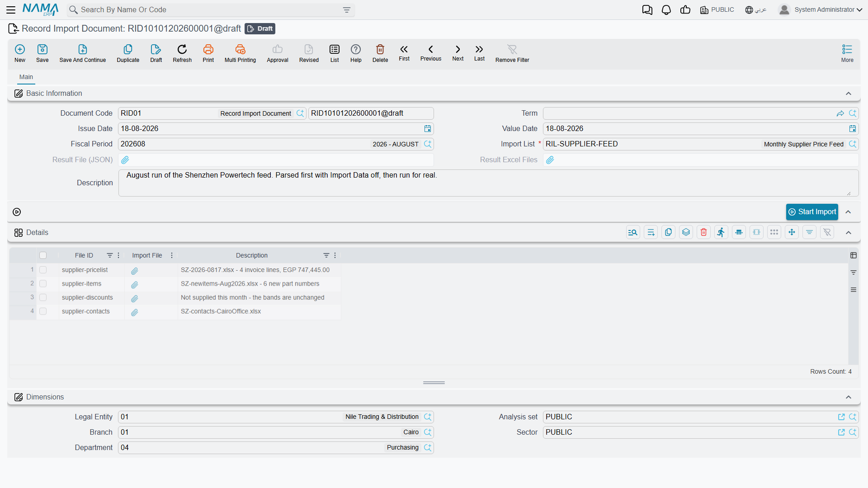Go to First record

tap(404, 53)
